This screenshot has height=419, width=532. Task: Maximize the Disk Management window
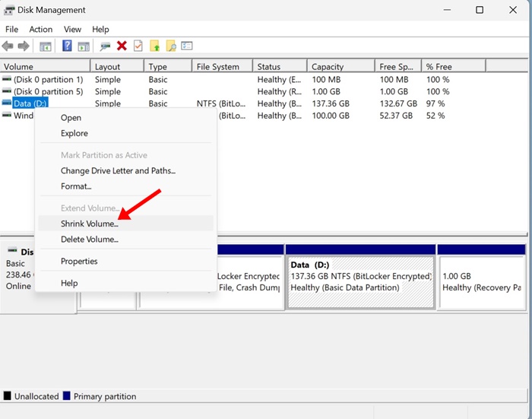(x=480, y=10)
